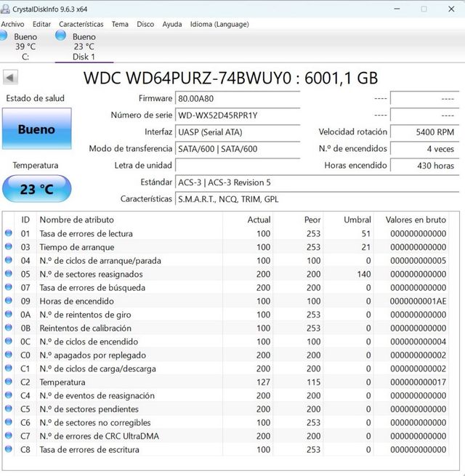Click the empty Letra de unidad field
Viewport: 465px width, 476px height.
238,166
